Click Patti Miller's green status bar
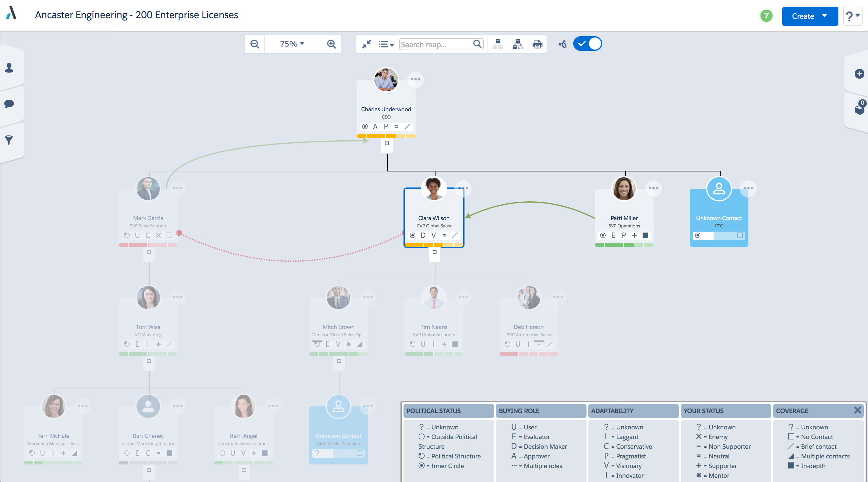Screen dimensions: 868x482 (x=624, y=245)
